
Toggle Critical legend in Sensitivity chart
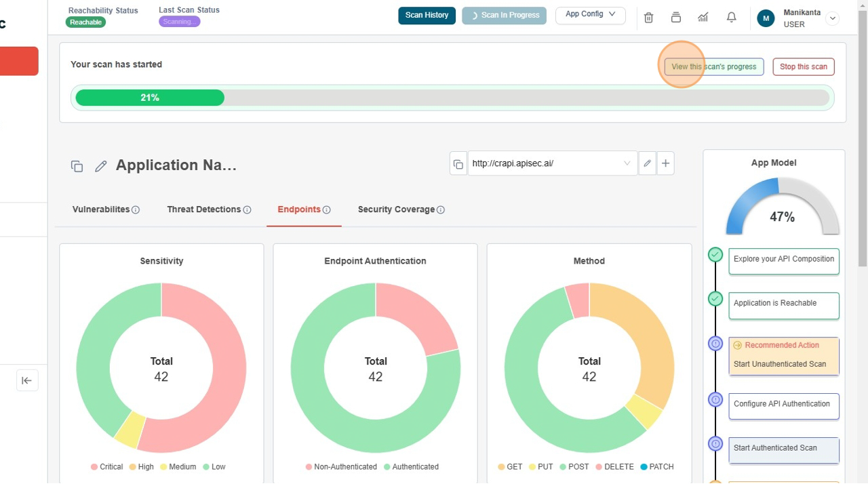point(106,467)
